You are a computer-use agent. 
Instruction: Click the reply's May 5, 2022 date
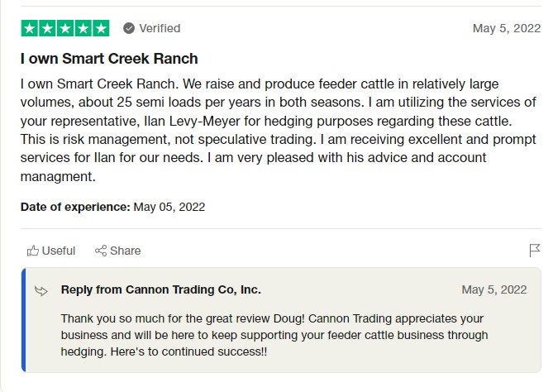(493, 289)
